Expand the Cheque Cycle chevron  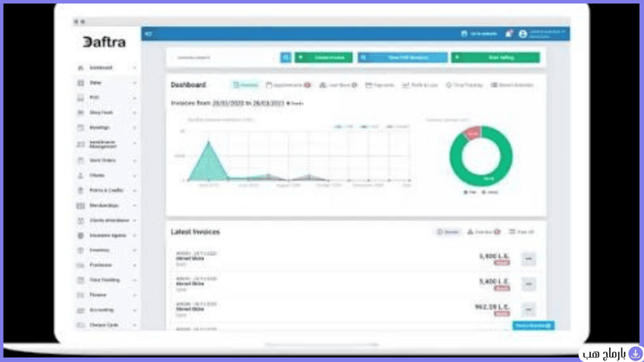pos(135,325)
